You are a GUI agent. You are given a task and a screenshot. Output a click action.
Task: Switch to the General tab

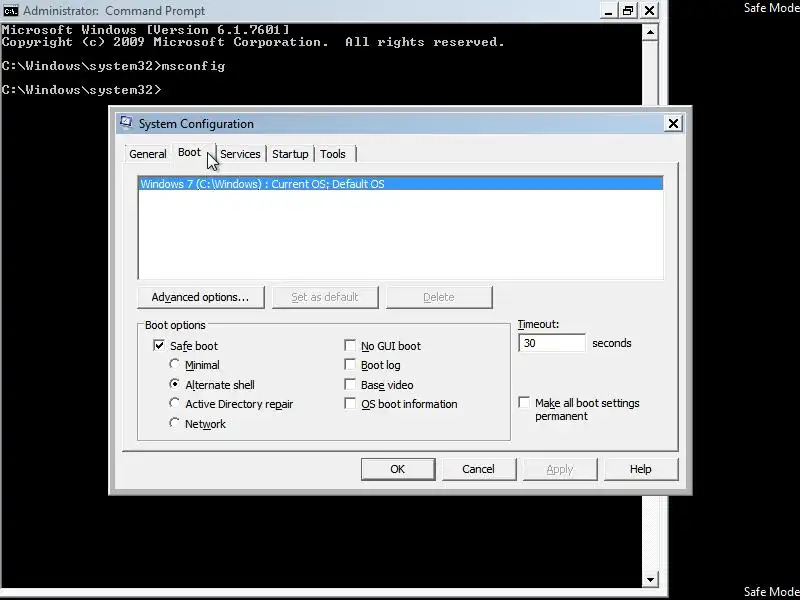(x=147, y=154)
